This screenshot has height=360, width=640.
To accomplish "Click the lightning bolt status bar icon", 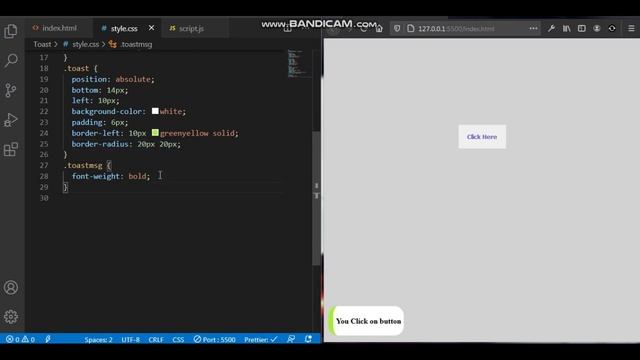I will click(48, 339).
